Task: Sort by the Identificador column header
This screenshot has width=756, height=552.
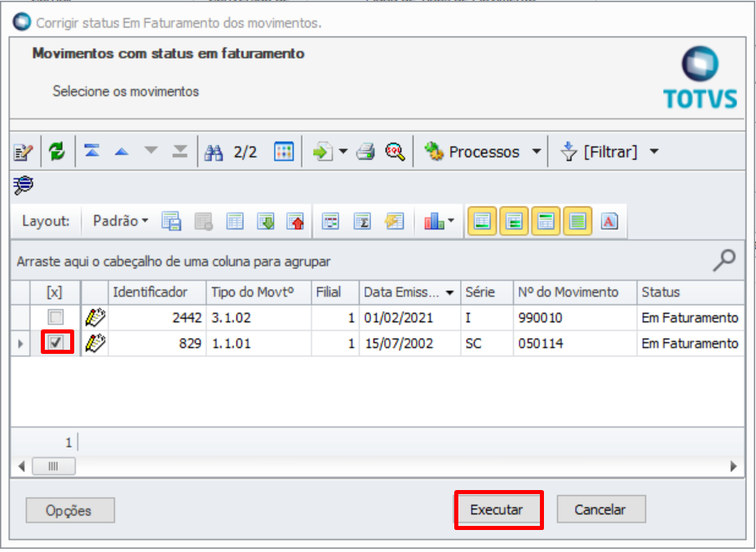Action: click(x=157, y=292)
